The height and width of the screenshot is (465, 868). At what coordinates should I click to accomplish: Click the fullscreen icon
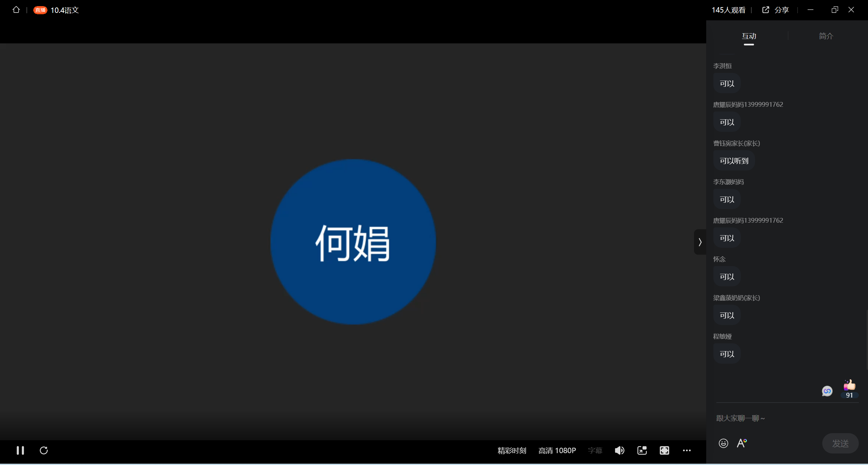pos(664,450)
